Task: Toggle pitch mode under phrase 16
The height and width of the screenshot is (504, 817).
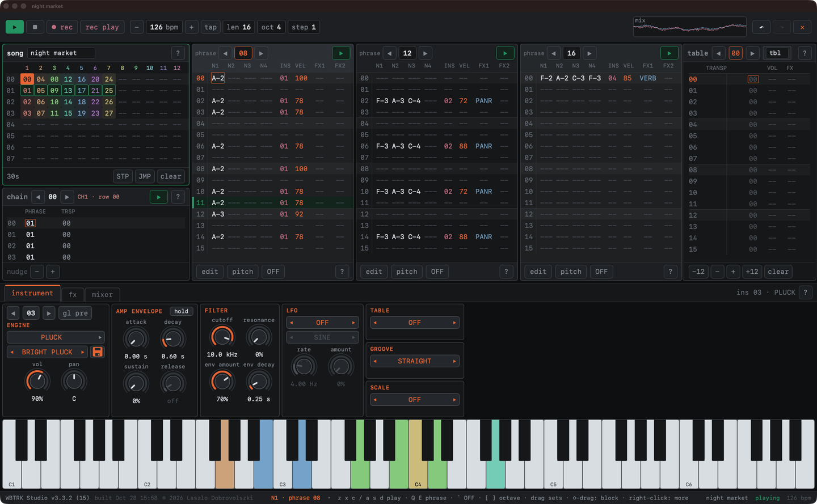Action: click(x=571, y=272)
